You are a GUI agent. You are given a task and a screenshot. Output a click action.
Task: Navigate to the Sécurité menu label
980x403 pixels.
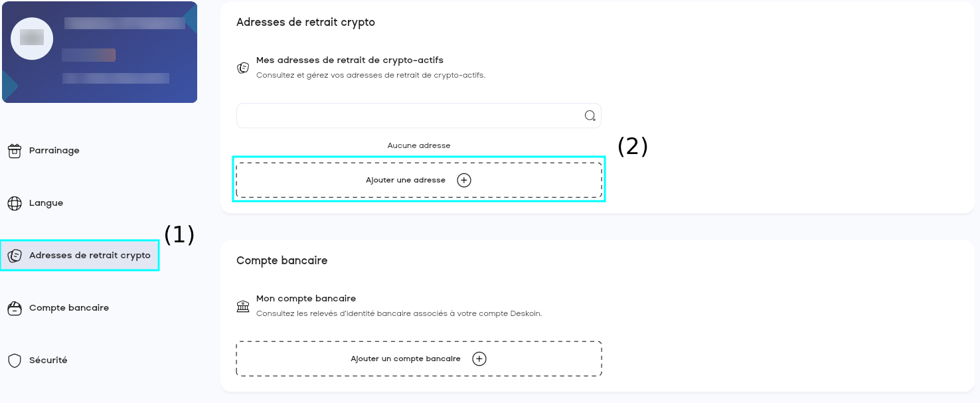pyautogui.click(x=48, y=361)
